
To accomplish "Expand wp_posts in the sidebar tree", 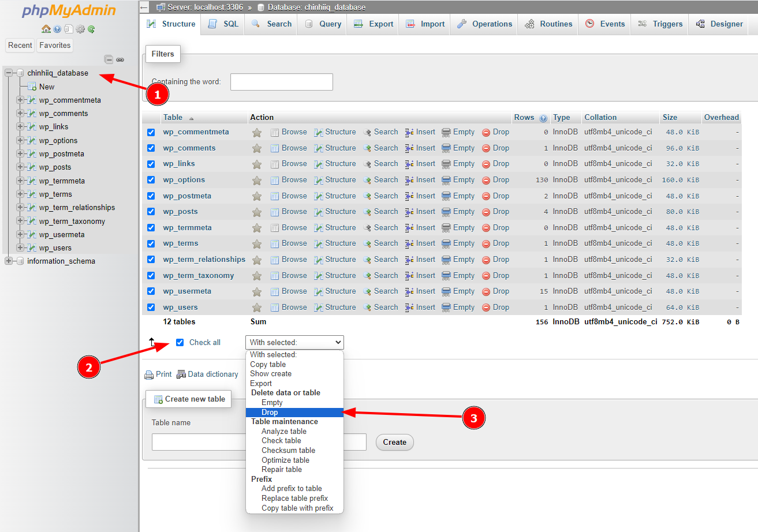I will (20, 167).
